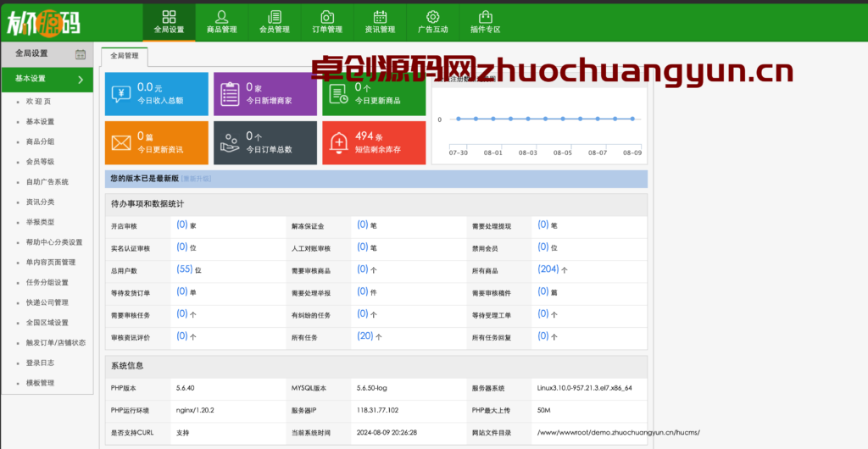Click the envelope icon on 今日更新资讯 card
868x449 pixels.
pyautogui.click(x=120, y=142)
